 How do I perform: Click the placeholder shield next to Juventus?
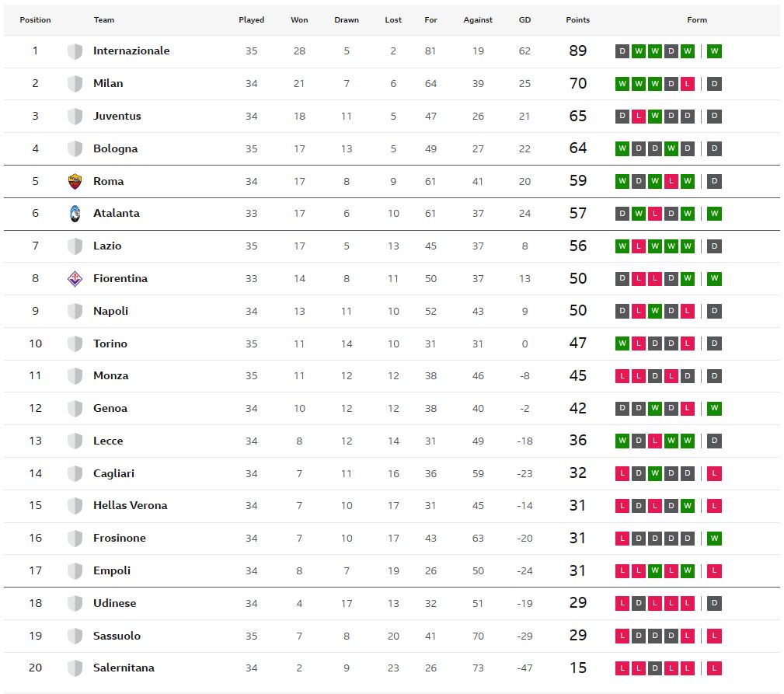[x=75, y=117]
